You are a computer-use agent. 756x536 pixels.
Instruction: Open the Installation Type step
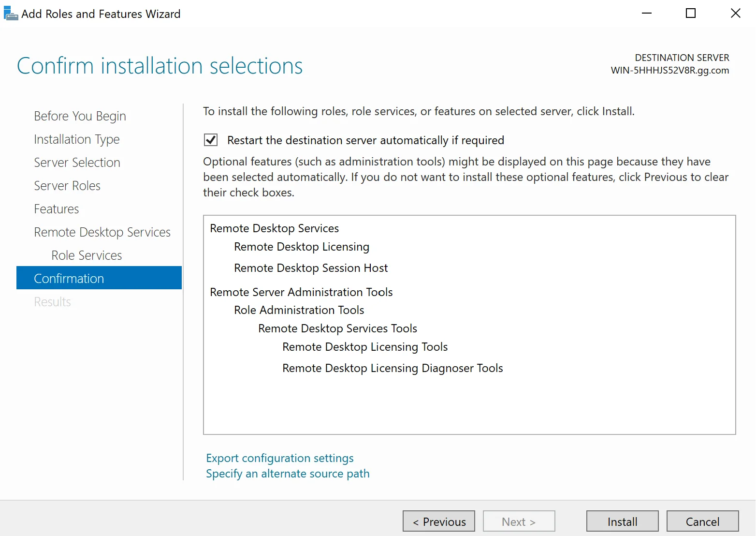click(76, 139)
